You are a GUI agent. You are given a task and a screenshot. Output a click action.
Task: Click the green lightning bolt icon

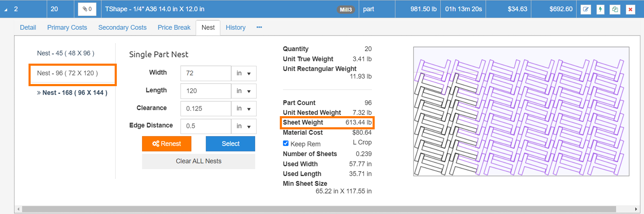click(x=600, y=9)
